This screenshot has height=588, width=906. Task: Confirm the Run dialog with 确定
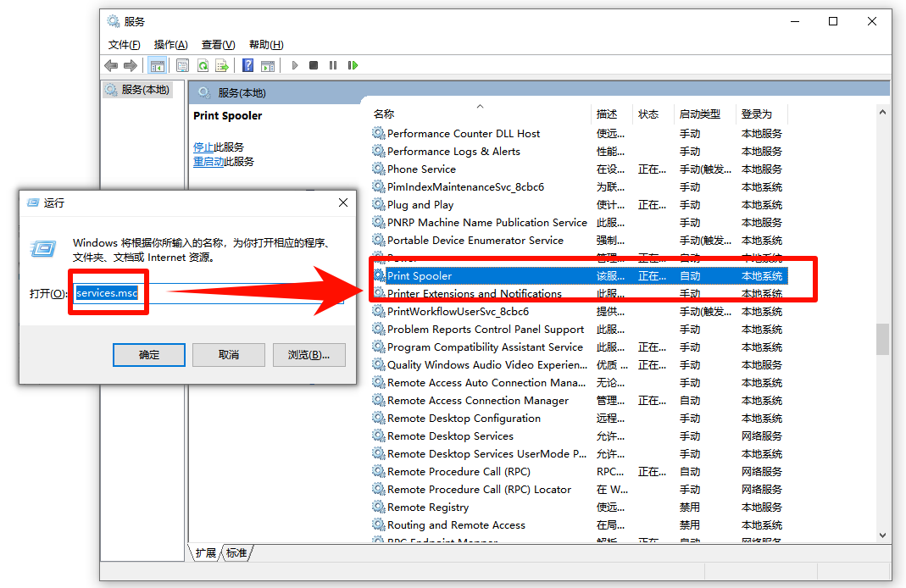(149, 355)
